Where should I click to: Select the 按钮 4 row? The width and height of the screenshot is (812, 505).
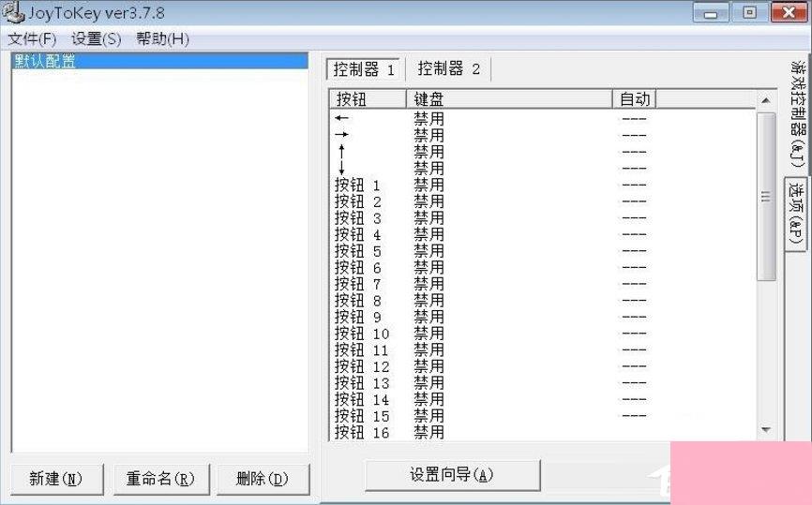542,234
